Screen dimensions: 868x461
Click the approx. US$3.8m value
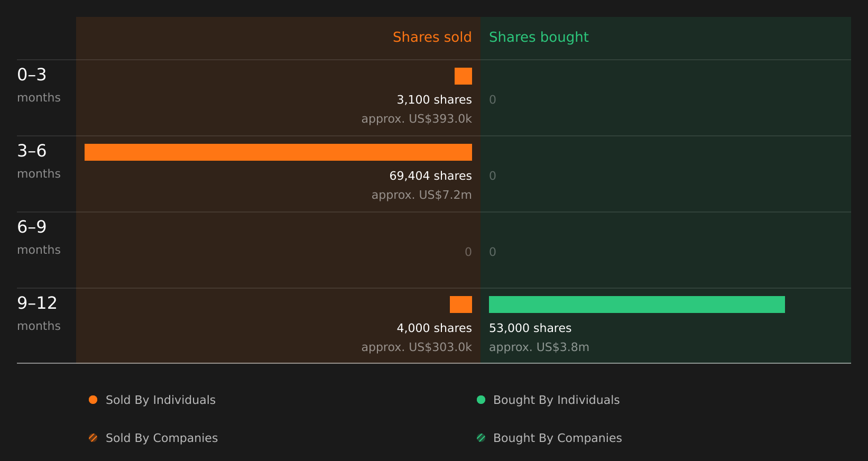(539, 347)
